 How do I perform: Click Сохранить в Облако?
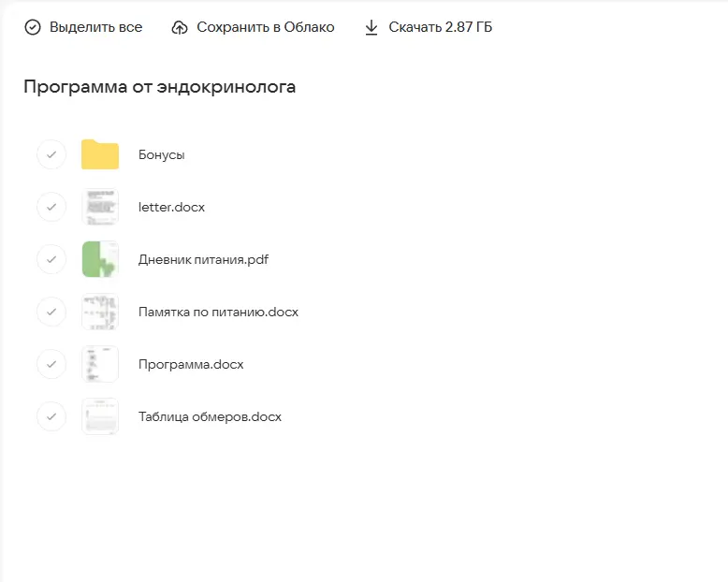click(x=265, y=27)
